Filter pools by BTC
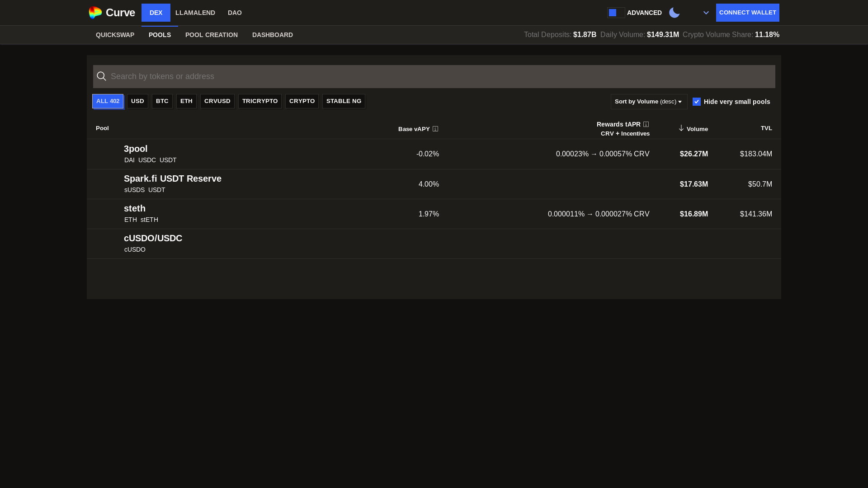This screenshot has width=868, height=488. tap(162, 101)
